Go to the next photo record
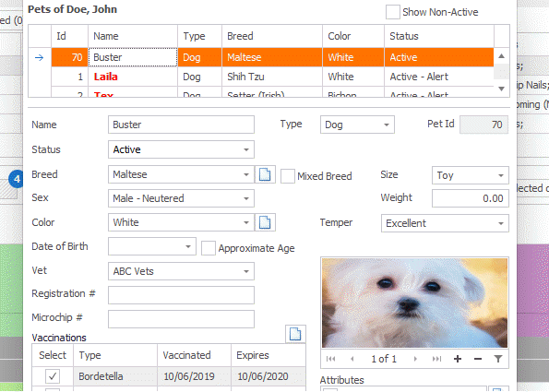This screenshot has width=549, height=392. point(415,359)
